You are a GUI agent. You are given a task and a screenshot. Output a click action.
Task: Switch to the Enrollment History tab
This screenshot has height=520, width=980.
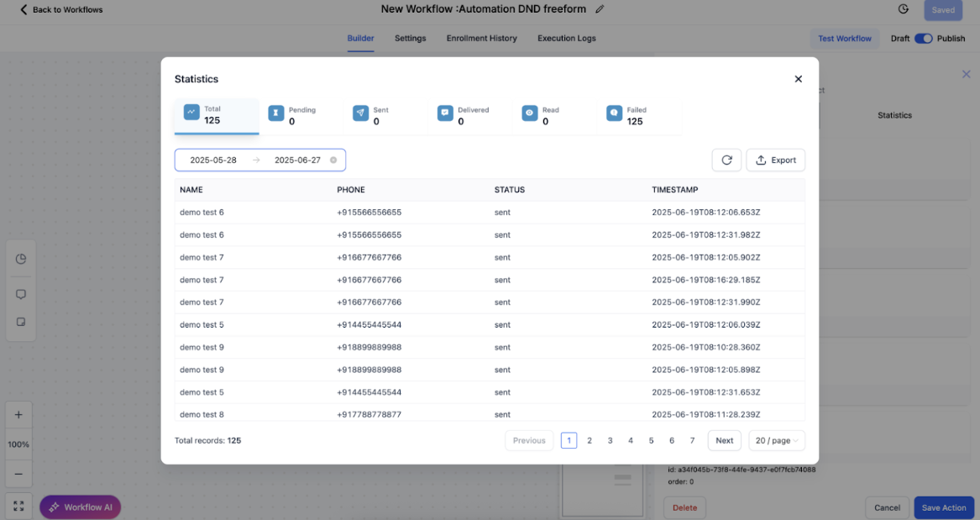pos(481,39)
